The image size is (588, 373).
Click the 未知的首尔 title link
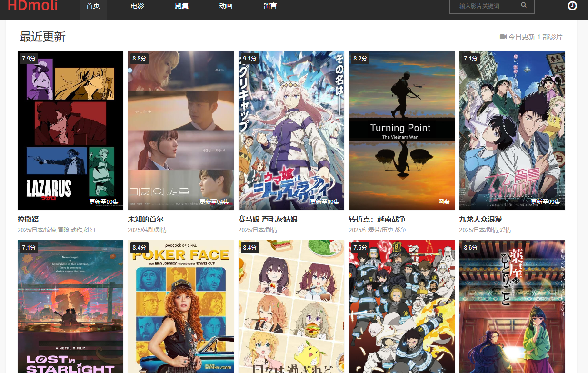click(146, 219)
